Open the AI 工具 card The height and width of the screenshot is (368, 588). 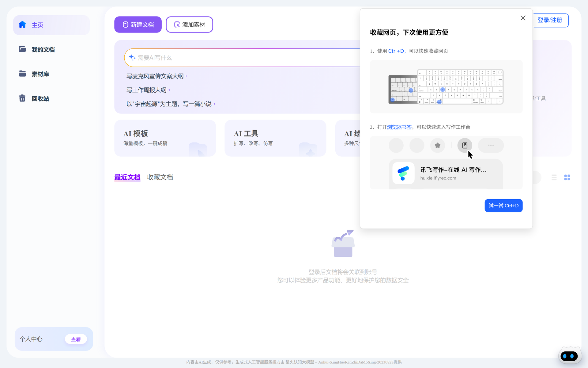point(275,138)
